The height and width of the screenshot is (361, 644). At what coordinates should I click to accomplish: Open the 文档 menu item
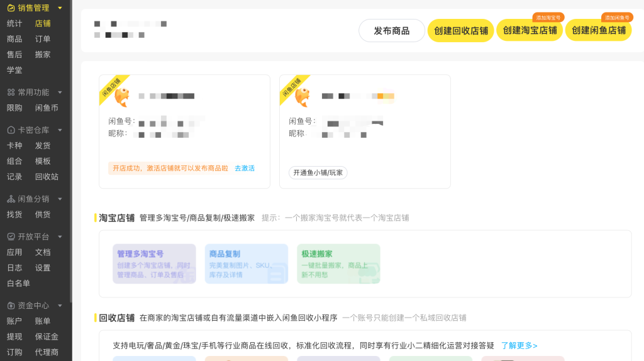[43, 253]
